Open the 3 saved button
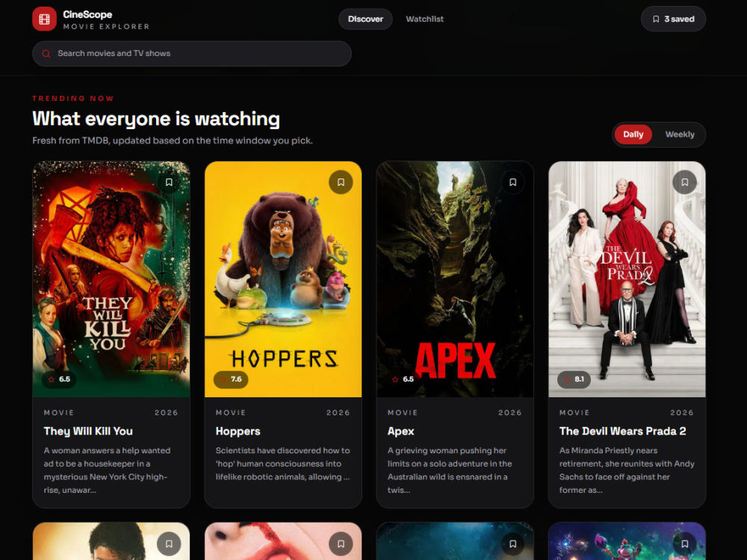The image size is (747, 560). click(673, 19)
